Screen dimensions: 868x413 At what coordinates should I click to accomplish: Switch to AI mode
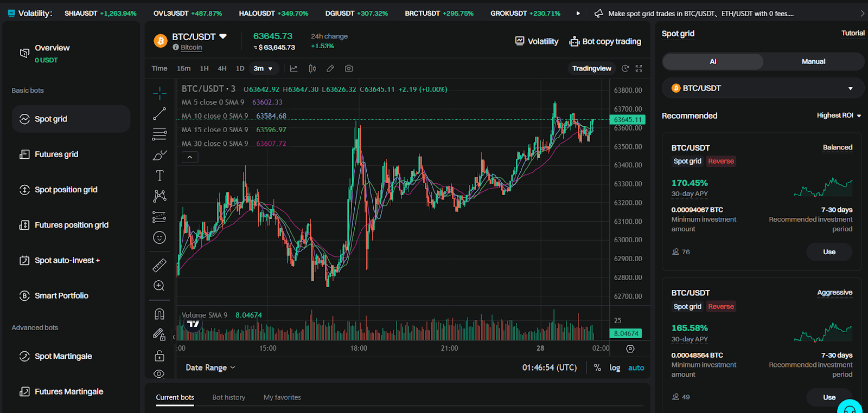tap(713, 61)
